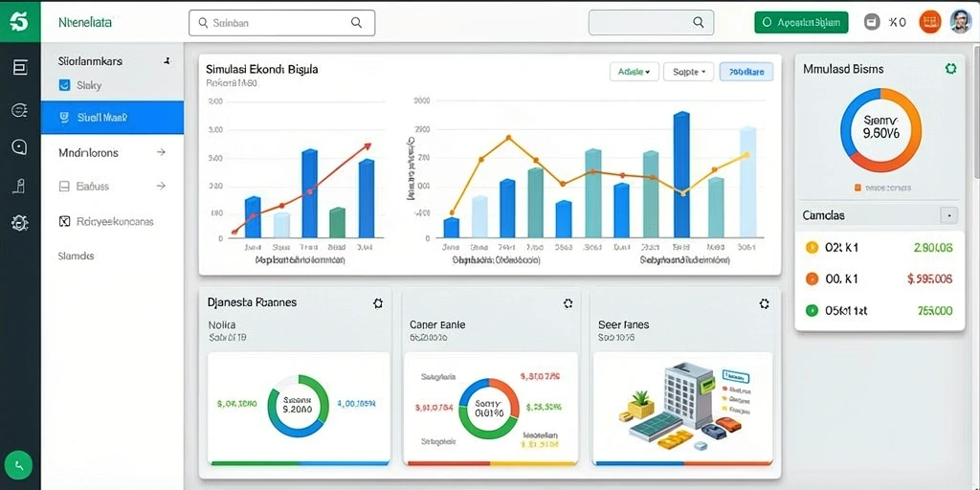Open gear settings on Djanesta Raannes card

point(377,303)
